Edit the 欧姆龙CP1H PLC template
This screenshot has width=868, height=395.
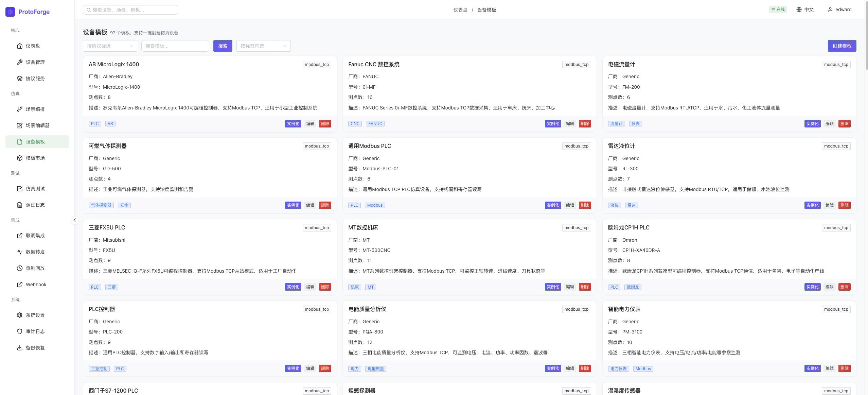pyautogui.click(x=830, y=287)
